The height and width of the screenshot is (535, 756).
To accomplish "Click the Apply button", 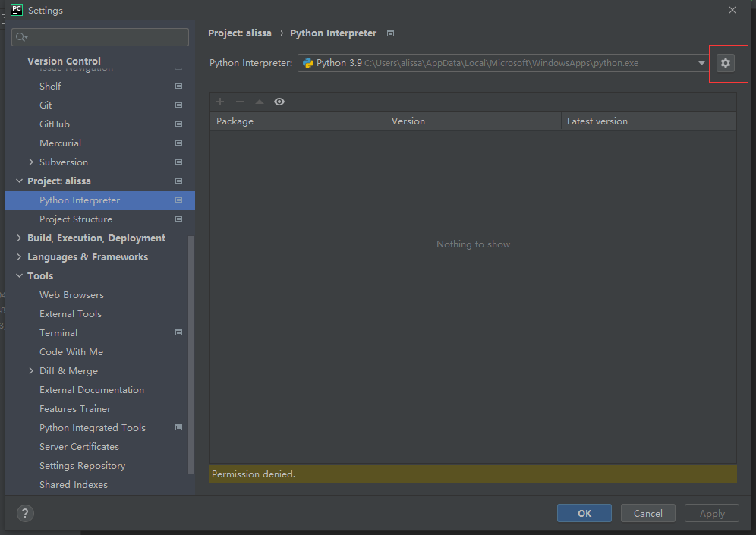I will pos(712,513).
